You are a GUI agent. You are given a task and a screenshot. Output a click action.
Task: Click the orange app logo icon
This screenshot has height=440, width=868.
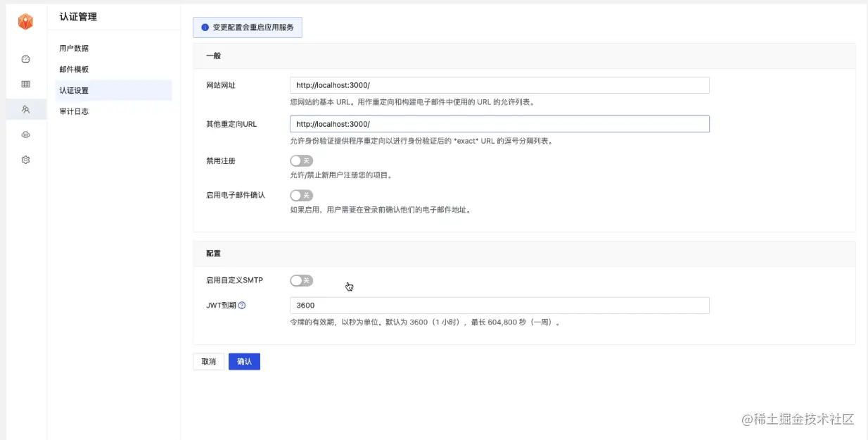(26, 23)
